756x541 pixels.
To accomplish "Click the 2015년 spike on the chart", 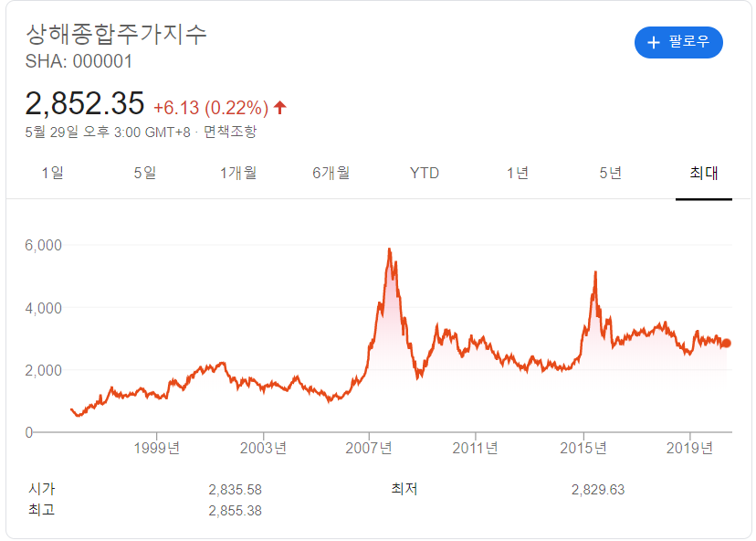I will (x=593, y=271).
